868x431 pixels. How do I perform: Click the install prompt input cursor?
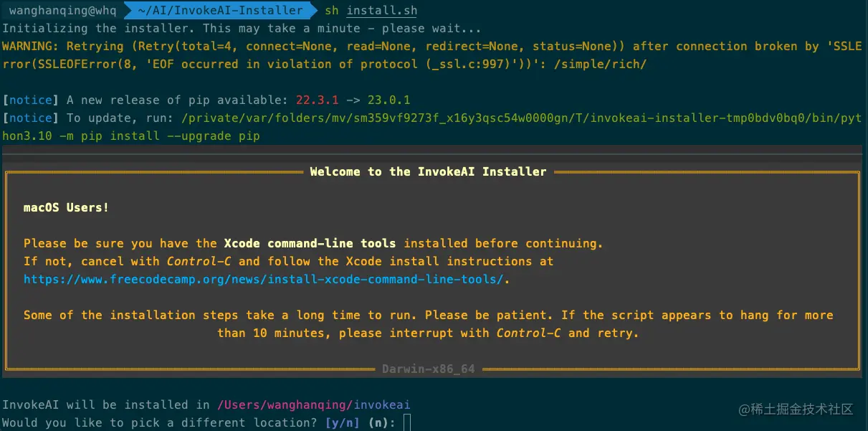point(408,422)
